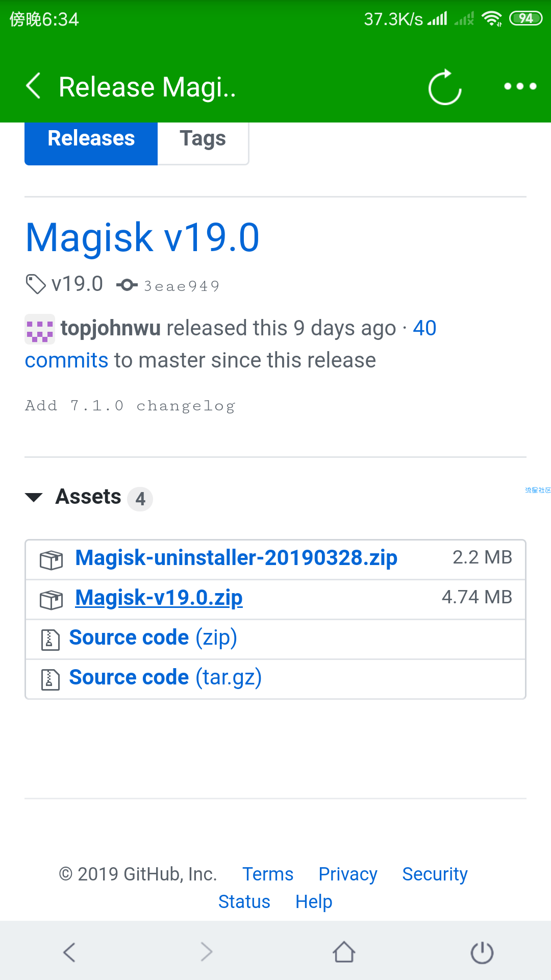The width and height of the screenshot is (551, 980).
Task: Tap the power icon in the bottom bar
Action: click(482, 952)
